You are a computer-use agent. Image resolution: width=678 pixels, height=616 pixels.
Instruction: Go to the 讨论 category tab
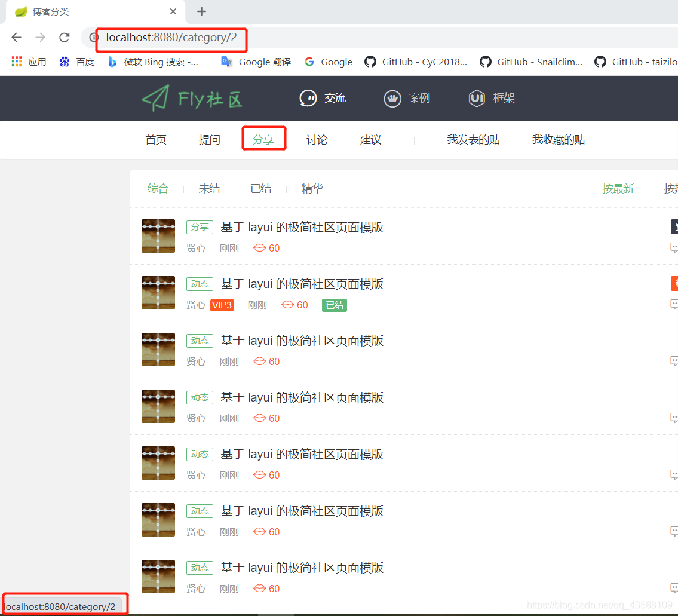[317, 140]
